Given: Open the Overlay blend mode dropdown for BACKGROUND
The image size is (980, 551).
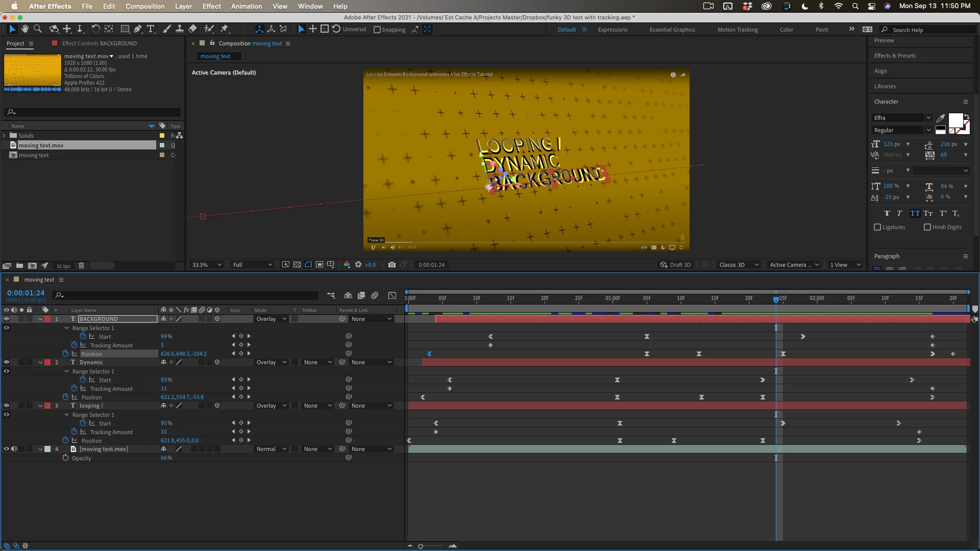Looking at the screenshot, I should (271, 319).
